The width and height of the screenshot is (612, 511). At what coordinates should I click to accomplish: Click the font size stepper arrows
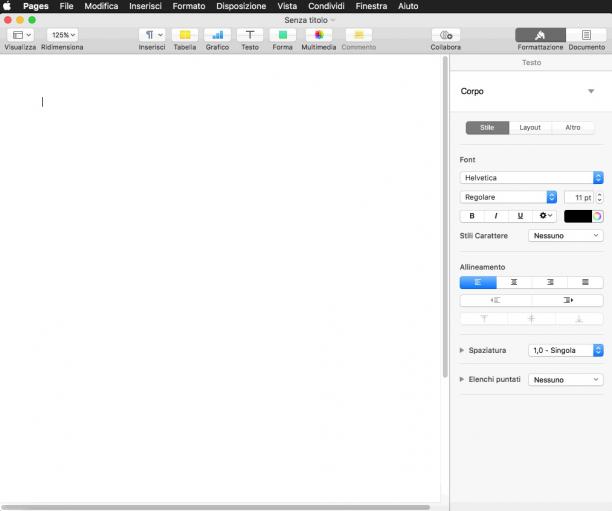[x=600, y=198]
